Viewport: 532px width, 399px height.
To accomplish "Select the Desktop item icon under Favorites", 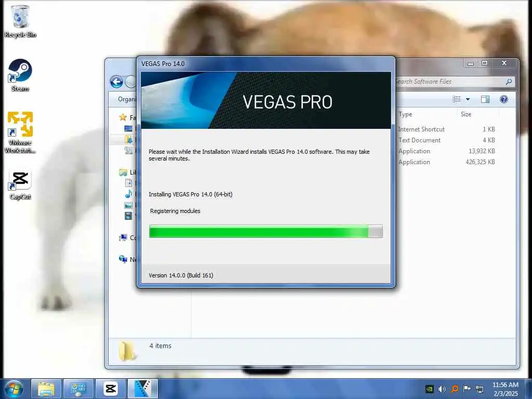I will click(128, 128).
